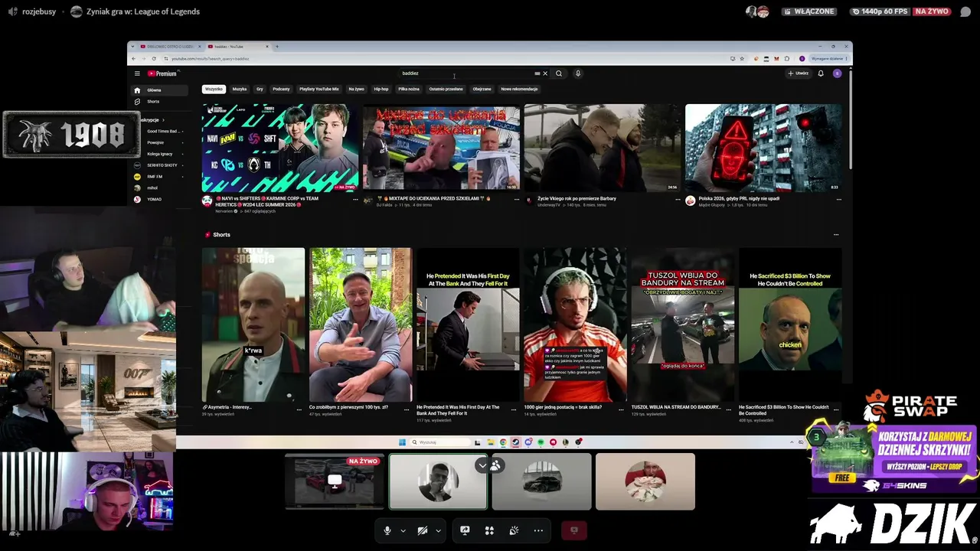Open Spotify from the shared taskbar

pyautogui.click(x=541, y=442)
